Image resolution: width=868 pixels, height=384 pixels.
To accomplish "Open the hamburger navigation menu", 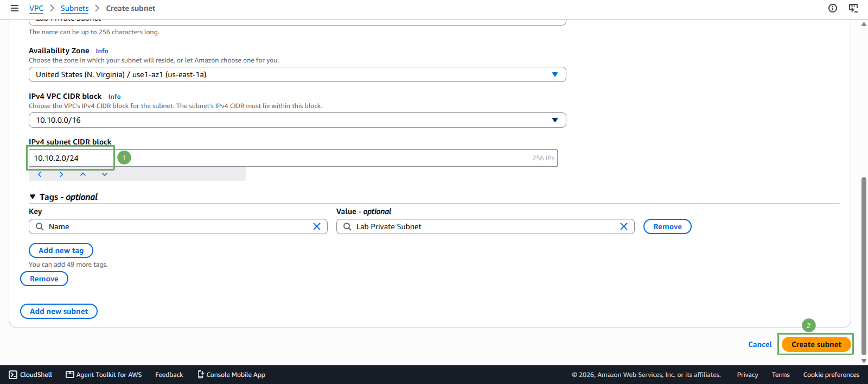I will point(15,8).
